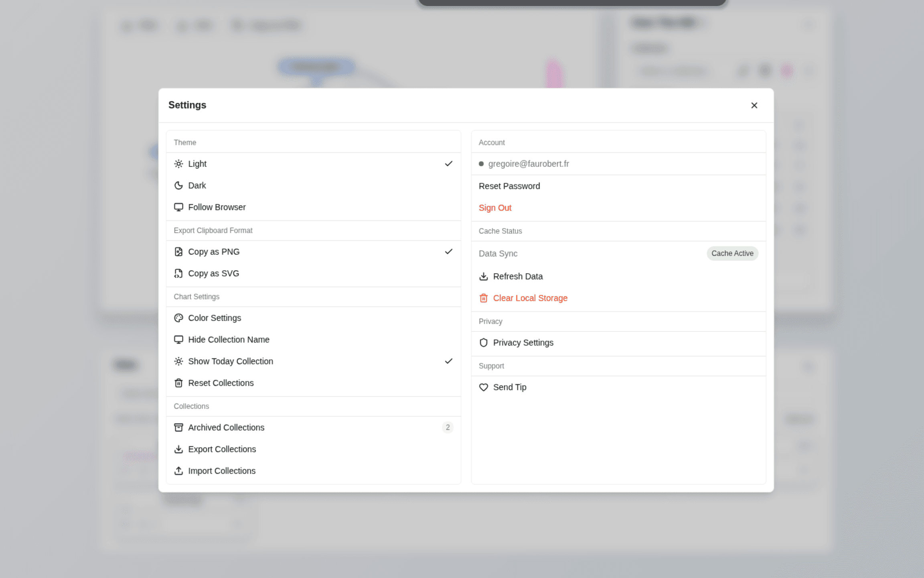Viewport: 924px width, 578px height.
Task: Click the trash icon beside Reset Collections
Action: click(x=178, y=383)
